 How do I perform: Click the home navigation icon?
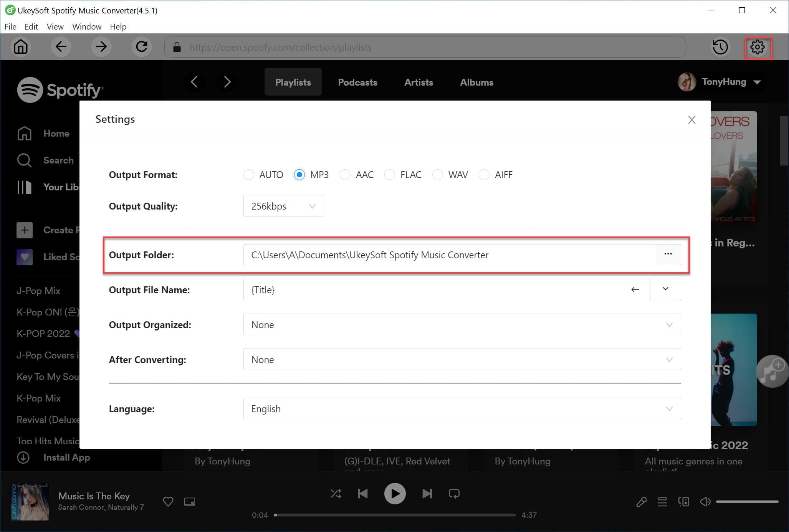22,47
